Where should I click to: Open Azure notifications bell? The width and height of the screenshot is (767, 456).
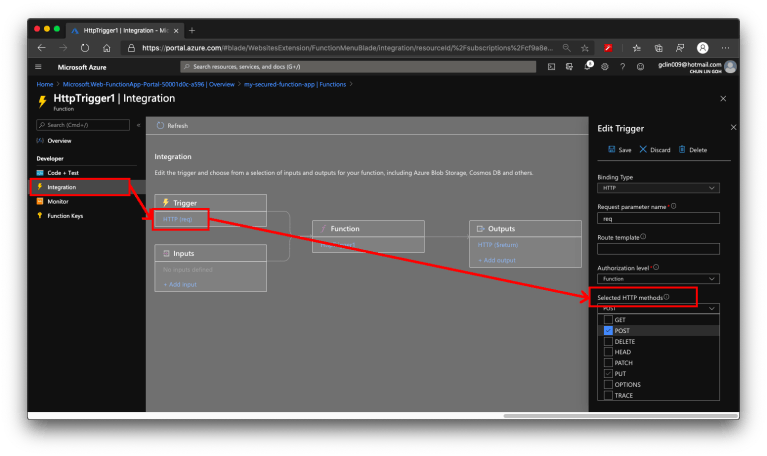(x=587, y=67)
